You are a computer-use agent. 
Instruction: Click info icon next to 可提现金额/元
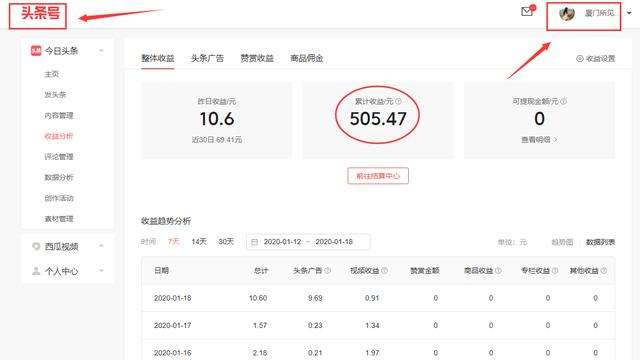pyautogui.click(x=564, y=101)
